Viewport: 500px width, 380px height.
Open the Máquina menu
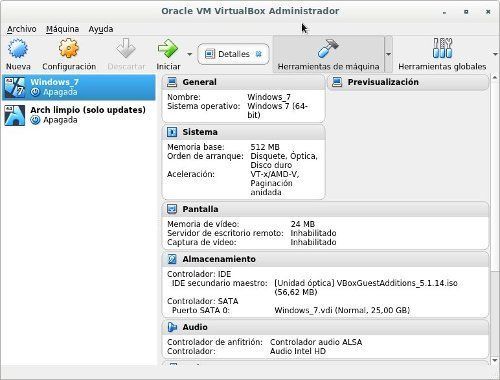point(62,29)
